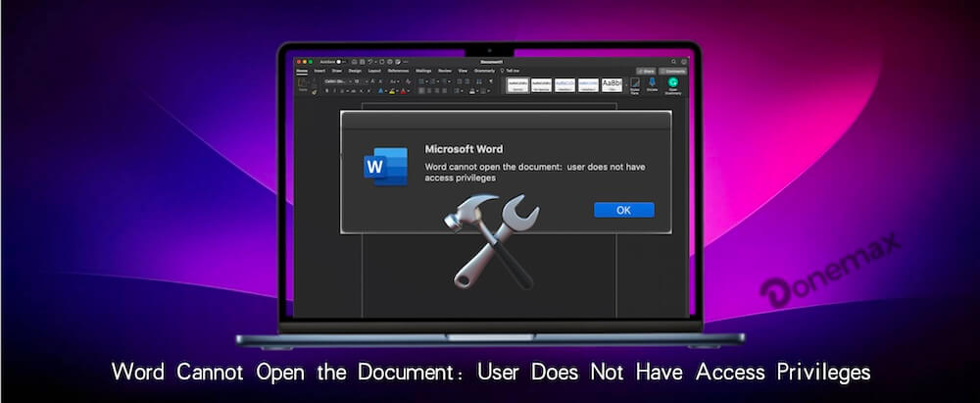Viewport: 980px width, 403px height.
Task: Align text right in the paragraph group
Action: [437, 91]
